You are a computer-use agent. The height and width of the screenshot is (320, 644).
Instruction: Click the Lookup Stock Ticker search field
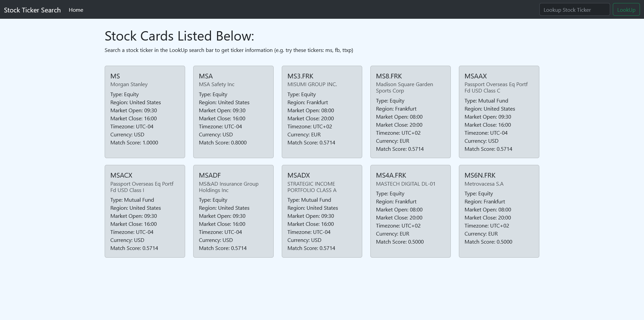coord(574,10)
